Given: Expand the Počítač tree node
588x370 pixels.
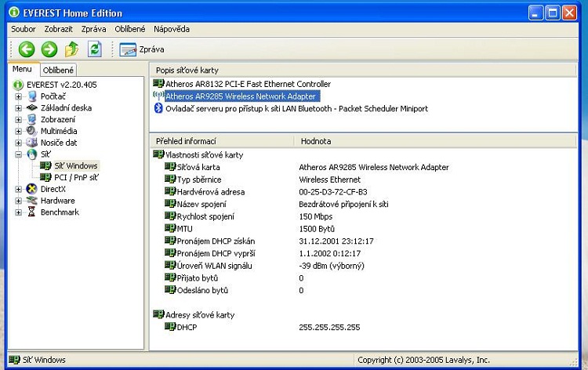Looking at the screenshot, I should click(x=19, y=96).
